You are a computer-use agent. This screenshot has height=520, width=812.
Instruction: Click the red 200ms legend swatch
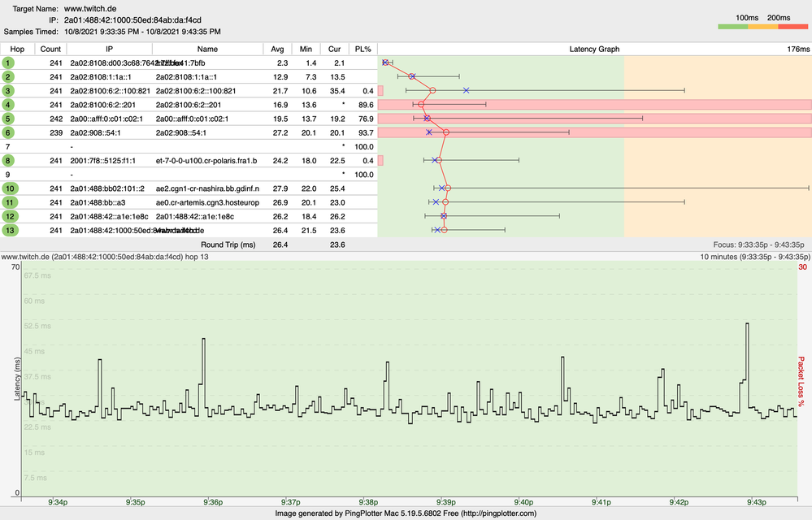(792, 26)
